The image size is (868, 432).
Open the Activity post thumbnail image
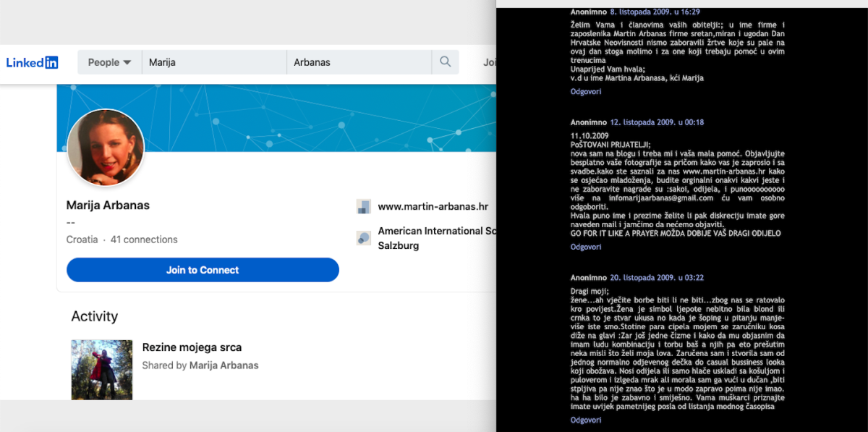tap(102, 370)
